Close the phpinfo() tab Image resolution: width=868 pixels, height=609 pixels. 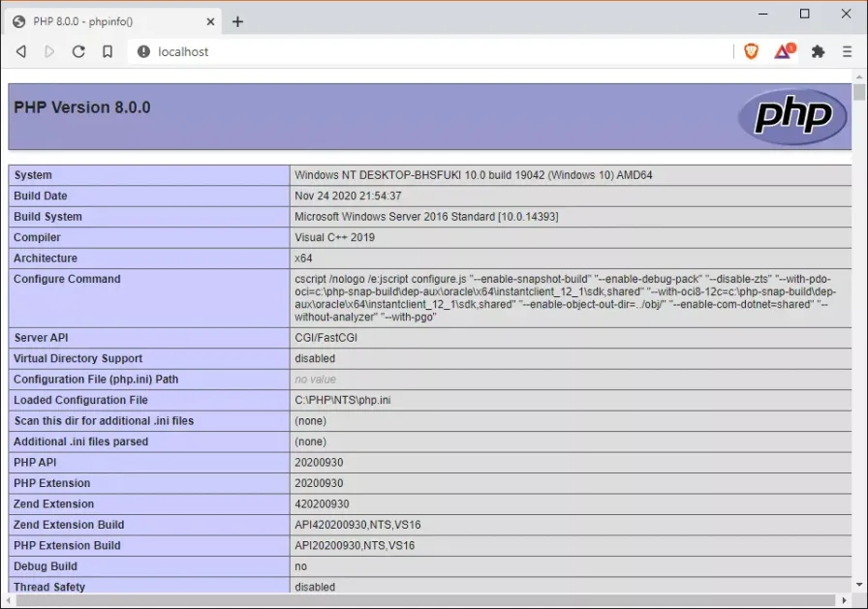point(210,21)
